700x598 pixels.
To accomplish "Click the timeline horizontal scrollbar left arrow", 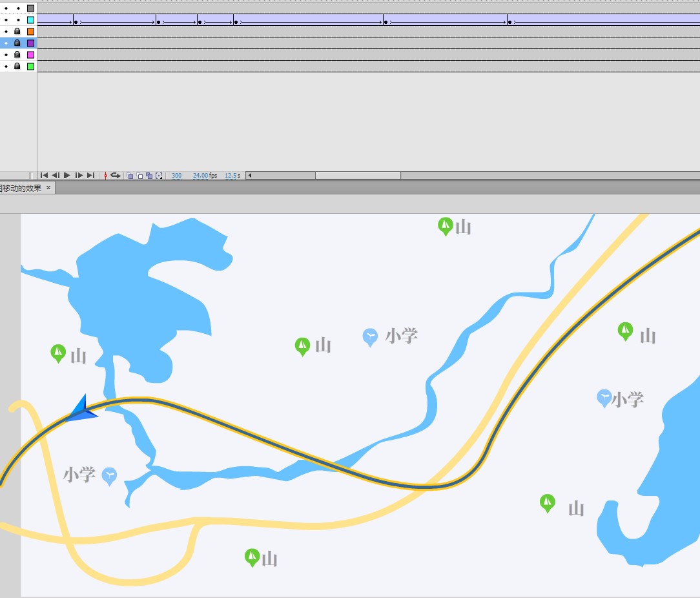I will click(x=250, y=176).
